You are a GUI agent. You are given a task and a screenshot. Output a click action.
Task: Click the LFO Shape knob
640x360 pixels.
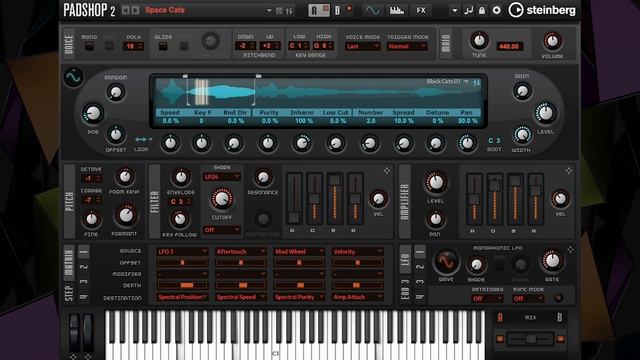[x=476, y=265]
